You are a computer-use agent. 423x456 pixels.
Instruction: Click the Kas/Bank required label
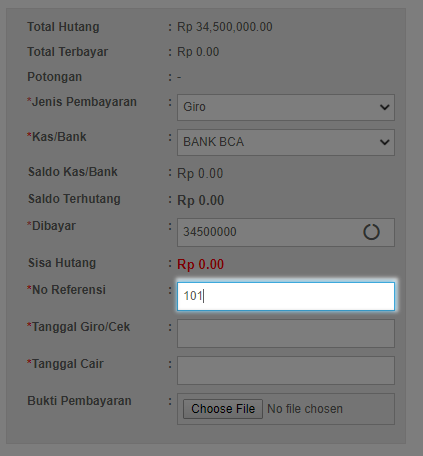pos(57,137)
